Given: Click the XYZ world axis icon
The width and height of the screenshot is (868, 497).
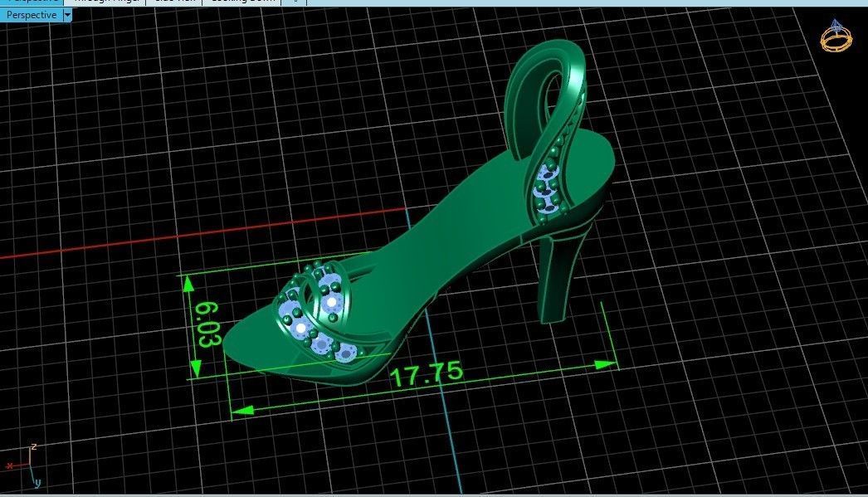Looking at the screenshot, I should [x=23, y=466].
